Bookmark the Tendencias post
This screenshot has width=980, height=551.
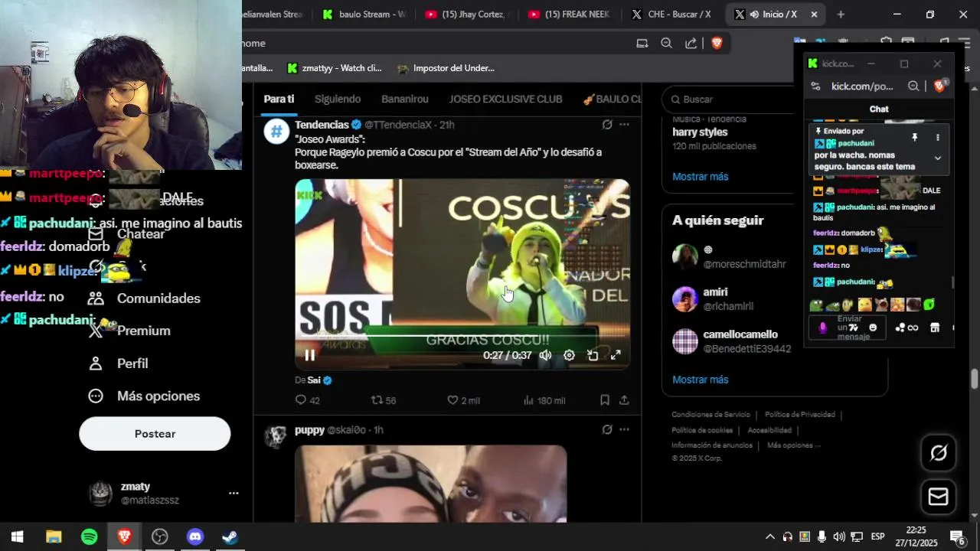pos(605,400)
